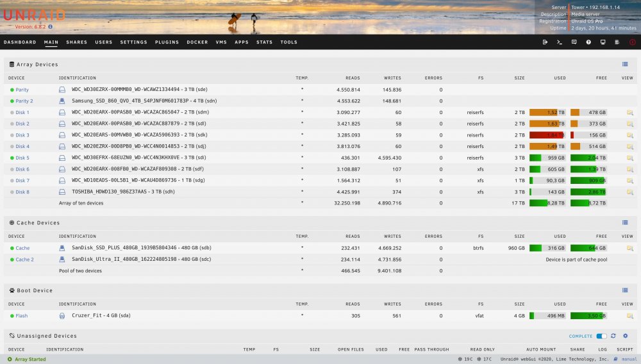This screenshot has width=641, height=364.
Task: Toggle the Boot Device view list icon
Action: (x=625, y=290)
